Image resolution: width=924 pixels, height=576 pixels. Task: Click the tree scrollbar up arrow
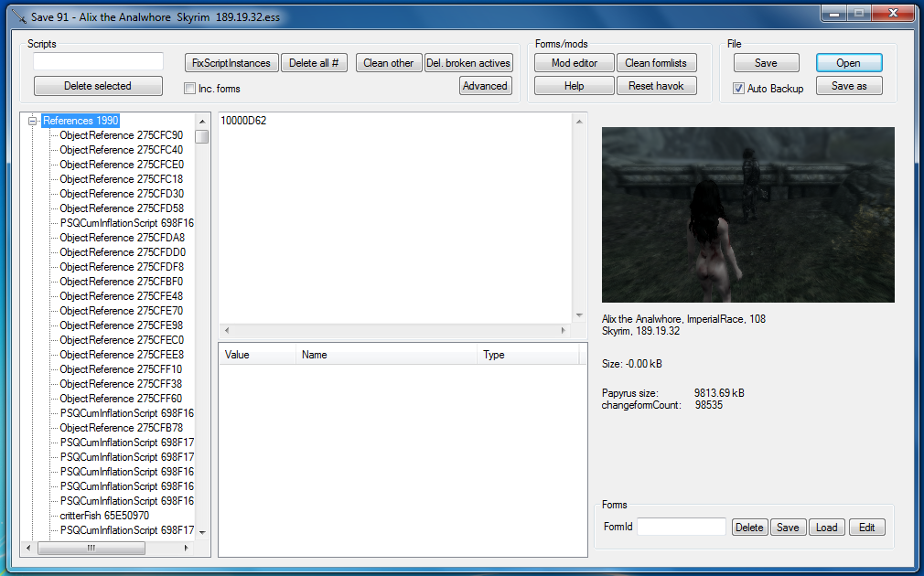(x=202, y=122)
